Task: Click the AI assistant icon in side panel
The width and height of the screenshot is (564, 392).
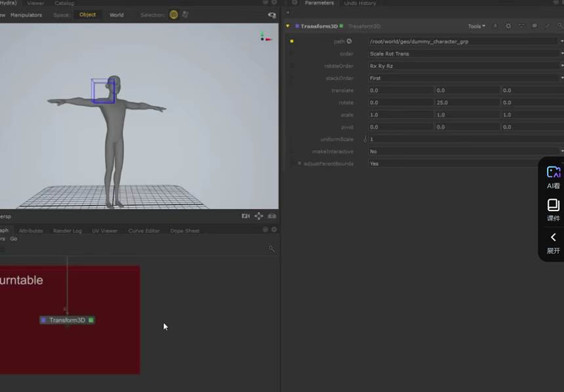Action: tap(554, 172)
